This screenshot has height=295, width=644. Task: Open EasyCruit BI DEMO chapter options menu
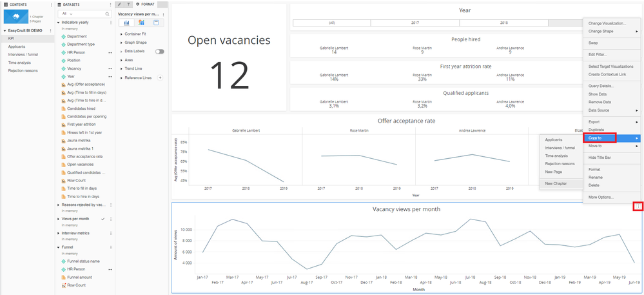pos(50,30)
